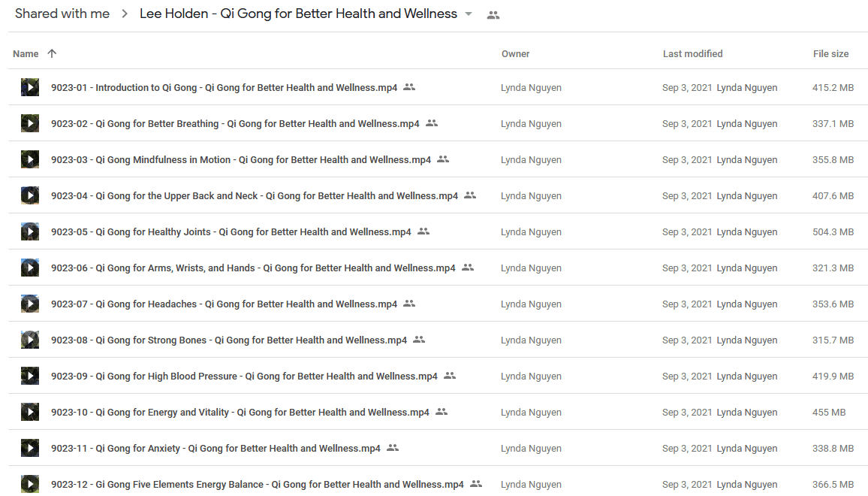868x496 pixels.
Task: Open the 9023-02 video file icon
Action: [x=30, y=123]
